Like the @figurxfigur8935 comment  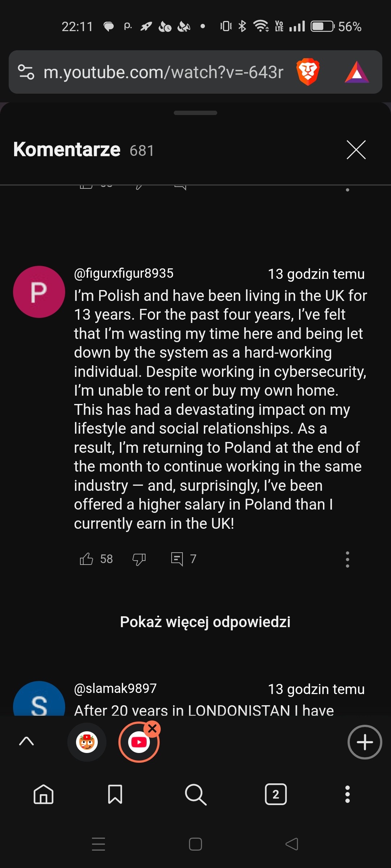[x=87, y=559]
